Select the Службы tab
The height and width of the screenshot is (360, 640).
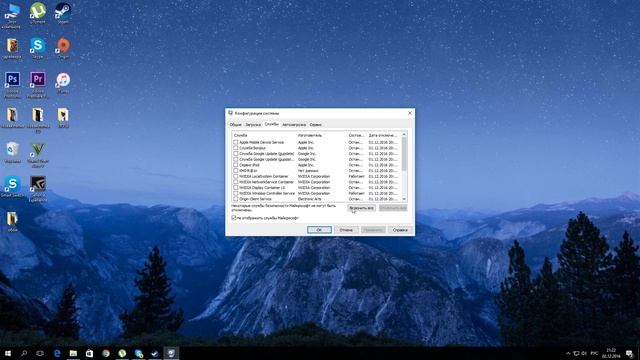tap(271, 124)
